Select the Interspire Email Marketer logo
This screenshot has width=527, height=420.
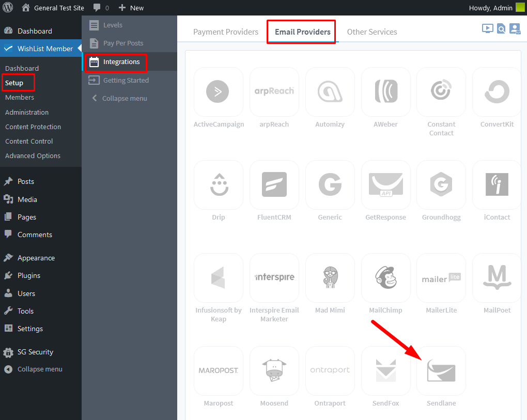coord(274,278)
